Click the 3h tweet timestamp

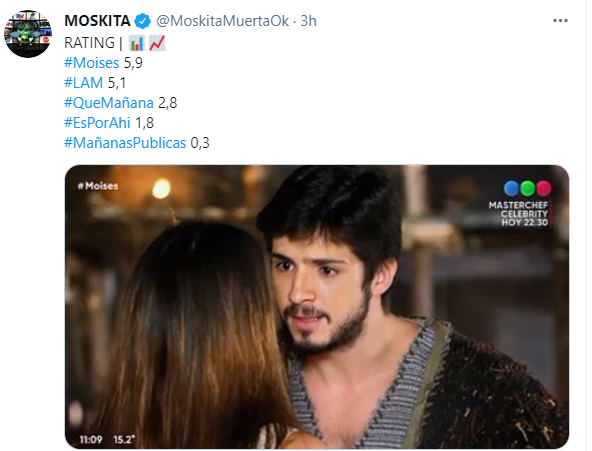pyautogui.click(x=308, y=21)
